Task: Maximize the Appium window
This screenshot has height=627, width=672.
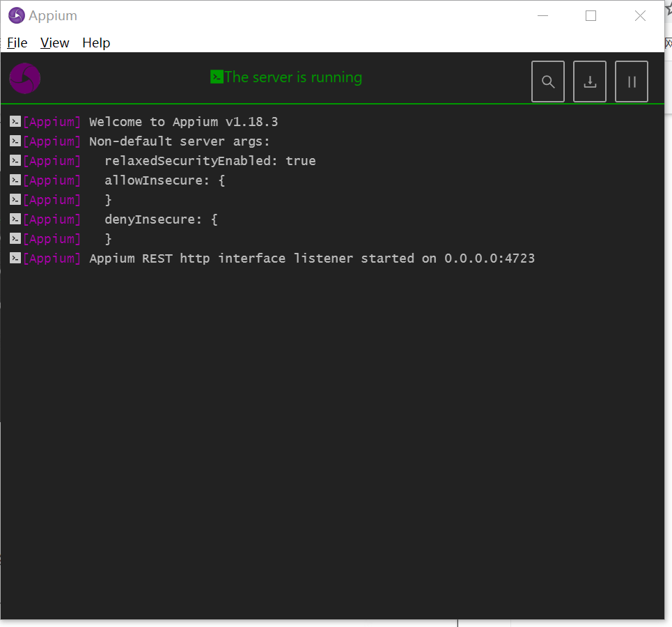Action: point(591,16)
